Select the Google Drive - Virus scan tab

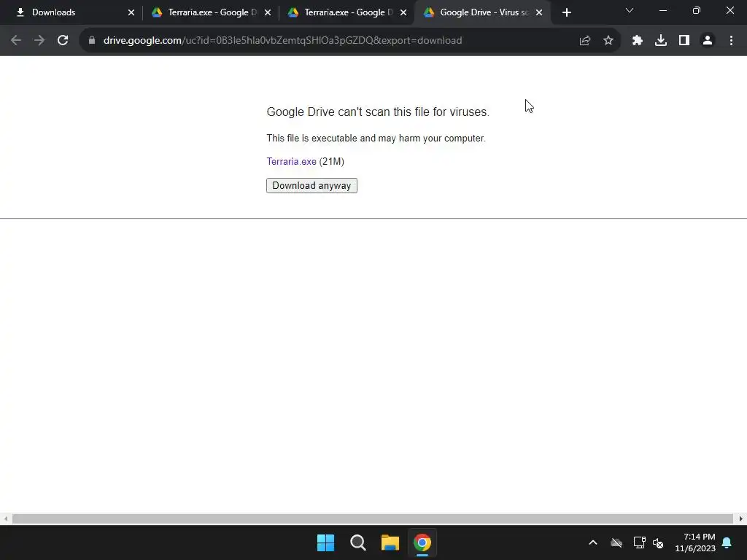[x=483, y=12]
